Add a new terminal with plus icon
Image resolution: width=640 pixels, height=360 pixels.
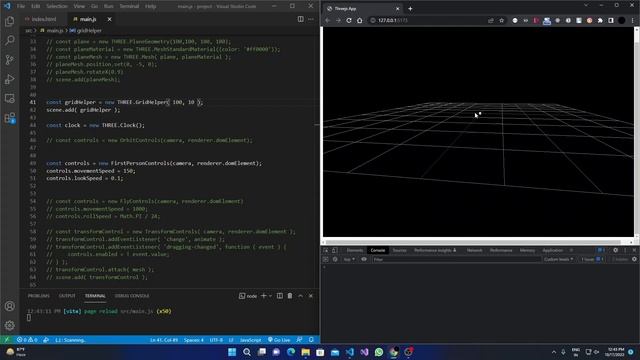pyautogui.click(x=263, y=296)
